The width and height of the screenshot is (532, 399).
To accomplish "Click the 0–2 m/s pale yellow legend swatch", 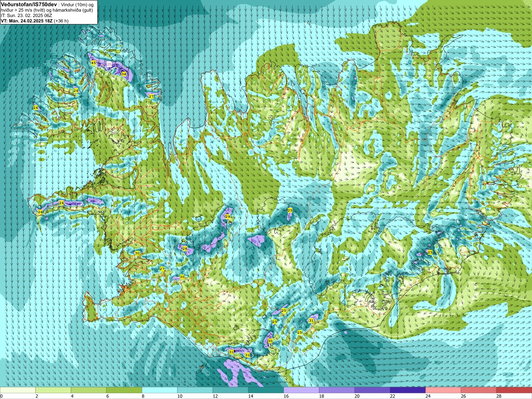I will [x=18, y=390].
